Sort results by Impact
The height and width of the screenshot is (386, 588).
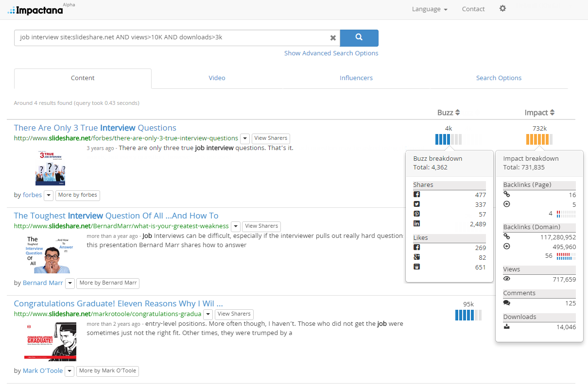point(539,113)
